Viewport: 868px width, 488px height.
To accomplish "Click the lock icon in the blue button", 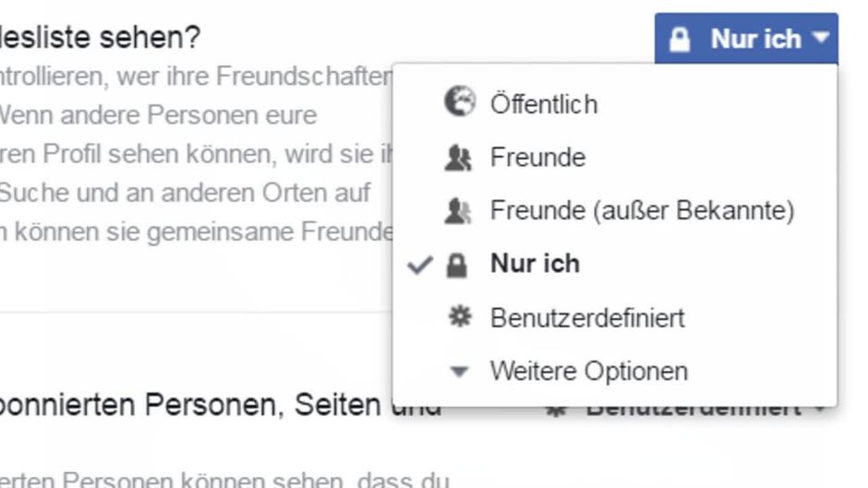I will click(680, 40).
